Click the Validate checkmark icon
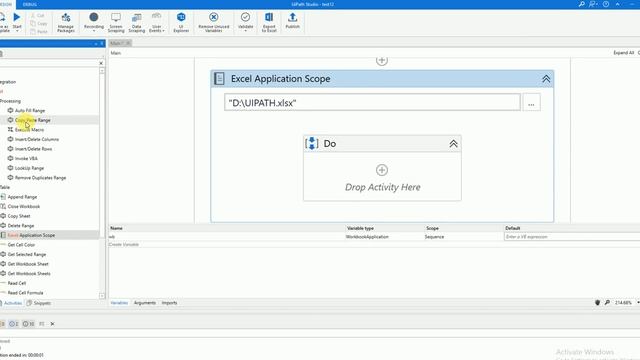640x360 pixels. click(245, 17)
